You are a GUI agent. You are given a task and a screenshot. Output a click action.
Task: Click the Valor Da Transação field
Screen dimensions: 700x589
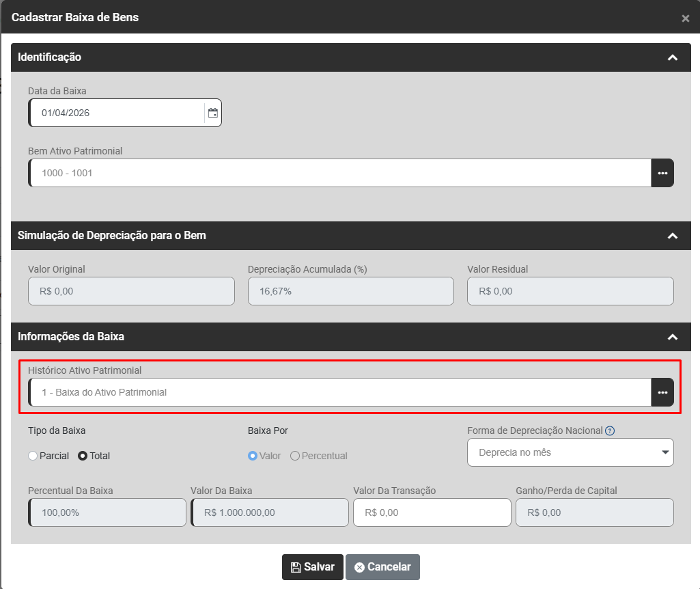(432, 512)
